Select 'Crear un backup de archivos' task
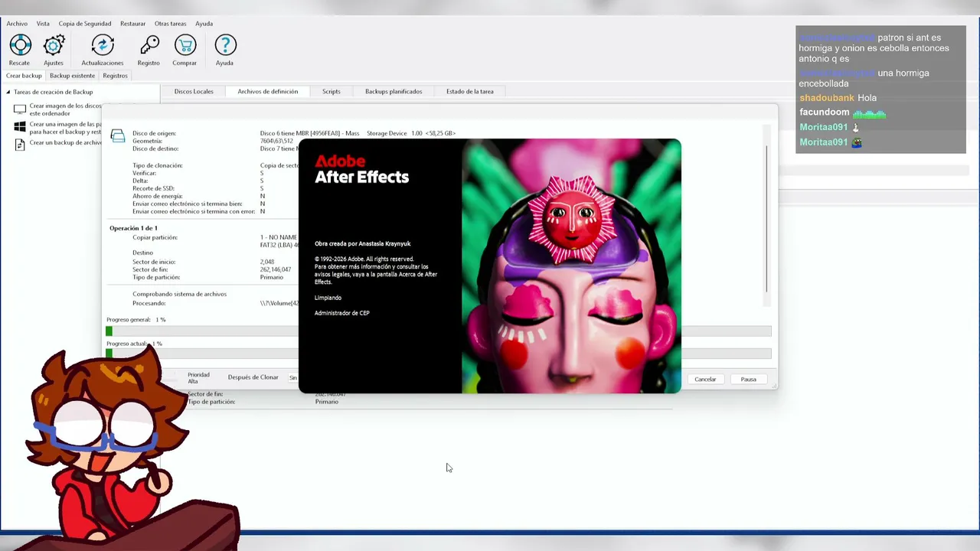The width and height of the screenshot is (980, 551). pyautogui.click(x=65, y=143)
